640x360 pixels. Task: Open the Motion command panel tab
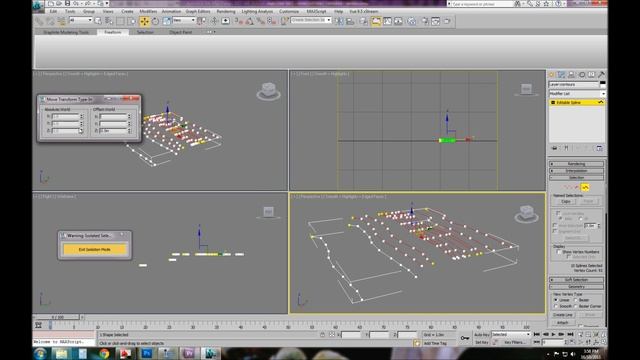tap(582, 75)
